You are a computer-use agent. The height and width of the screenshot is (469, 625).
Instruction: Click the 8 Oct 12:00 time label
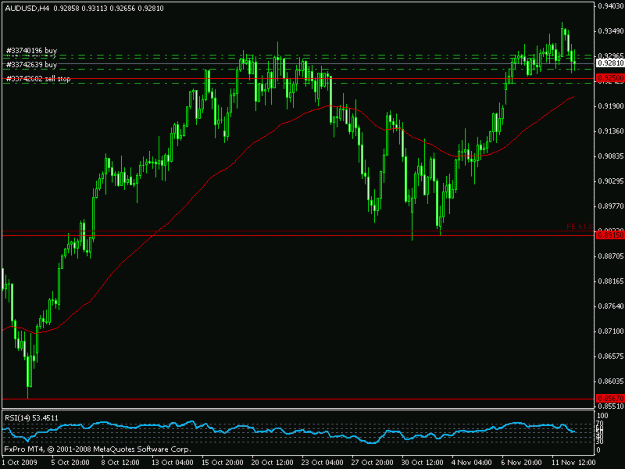[x=120, y=463]
